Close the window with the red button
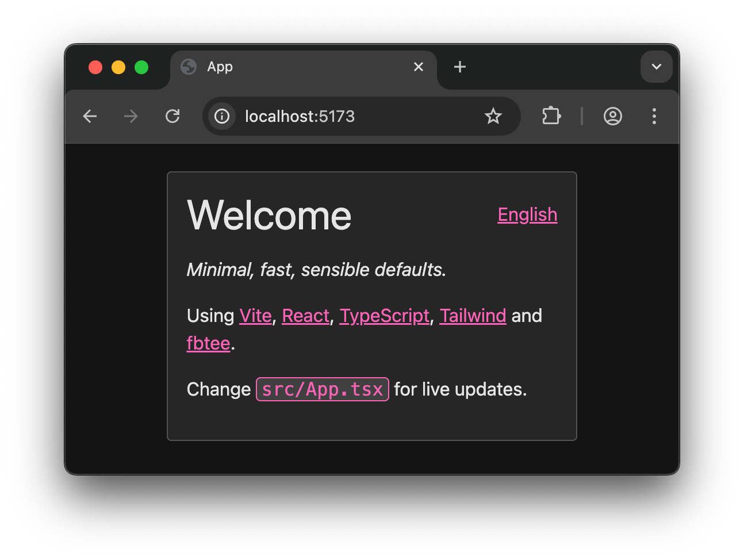Image resolution: width=744 pixels, height=560 pixels. click(x=95, y=67)
